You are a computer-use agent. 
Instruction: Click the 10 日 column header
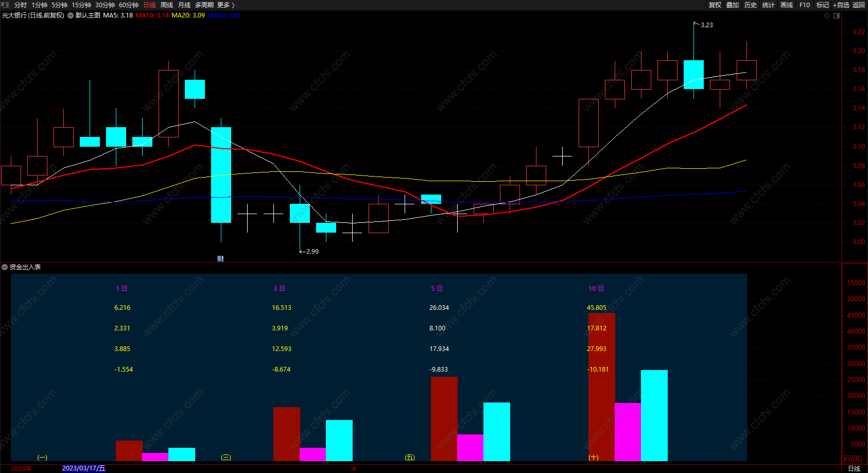[x=596, y=289]
